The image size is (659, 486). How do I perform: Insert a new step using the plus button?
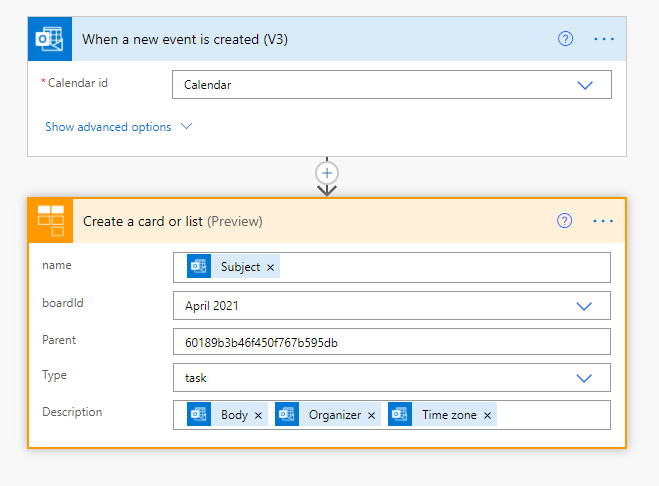[x=327, y=173]
